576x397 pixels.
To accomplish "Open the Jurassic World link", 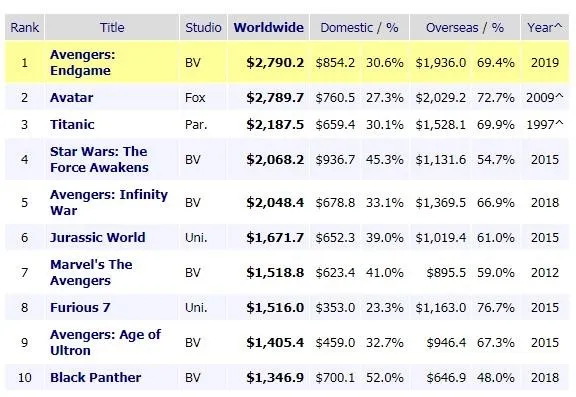I will 98,237.
